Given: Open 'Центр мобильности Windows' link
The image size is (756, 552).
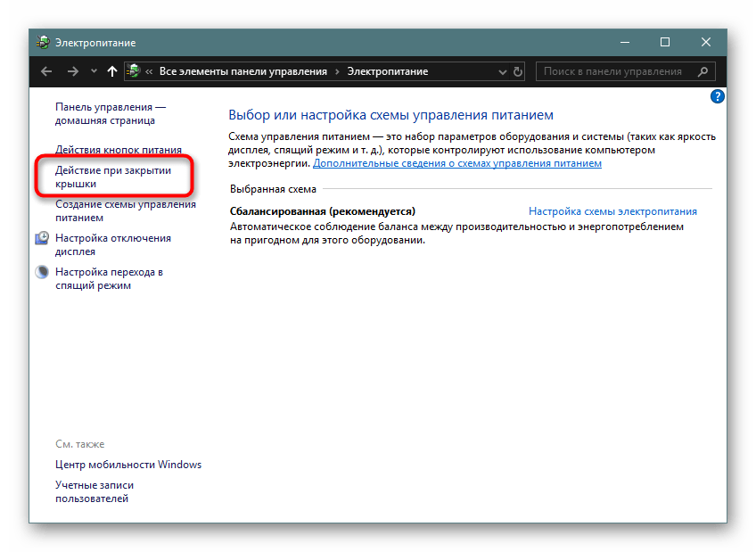Looking at the screenshot, I should click(x=128, y=465).
